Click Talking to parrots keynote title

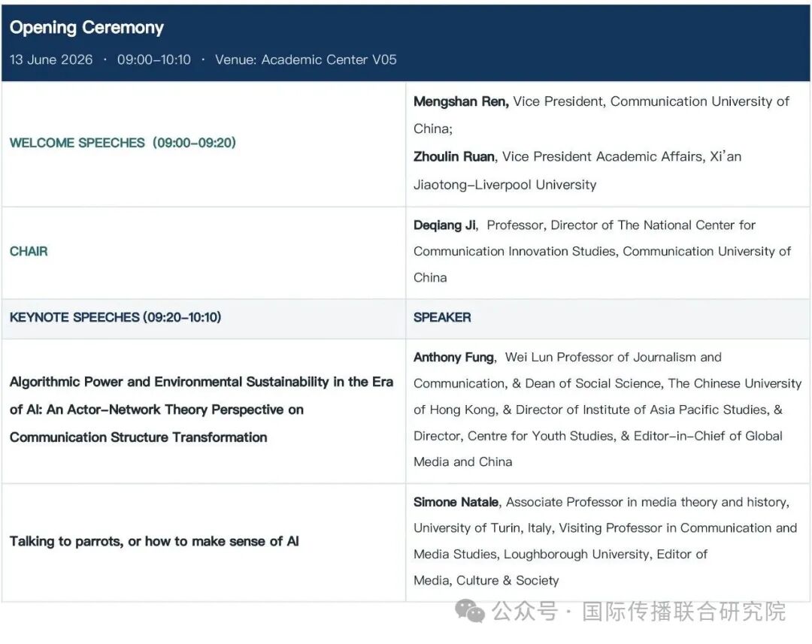(154, 542)
